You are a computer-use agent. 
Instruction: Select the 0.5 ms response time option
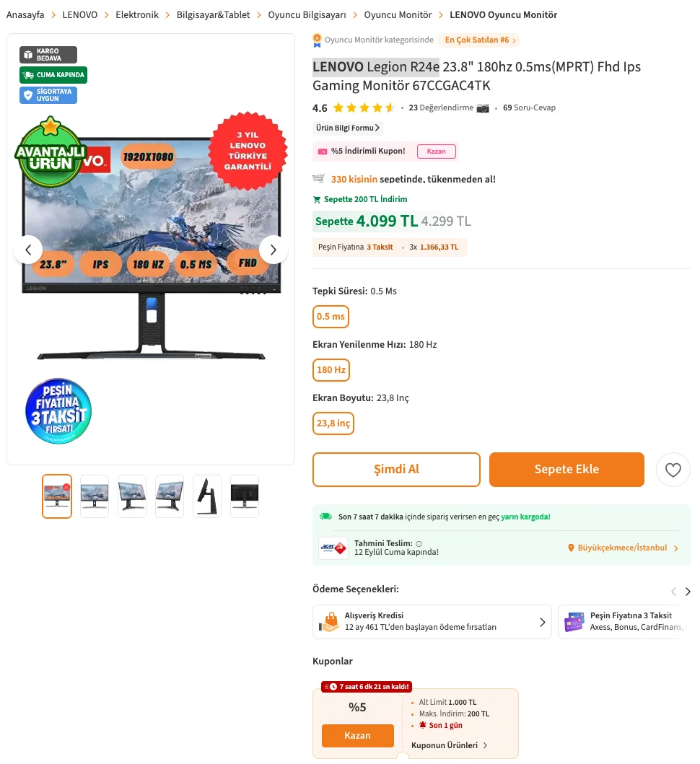point(331,317)
